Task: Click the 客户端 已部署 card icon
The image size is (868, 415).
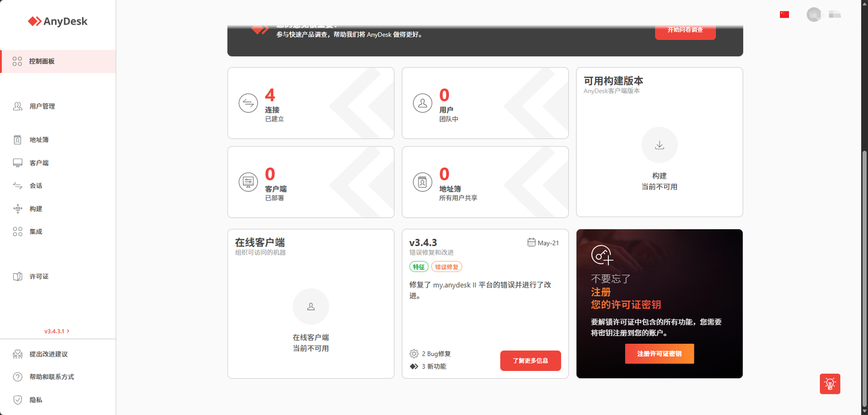Action: pyautogui.click(x=248, y=182)
